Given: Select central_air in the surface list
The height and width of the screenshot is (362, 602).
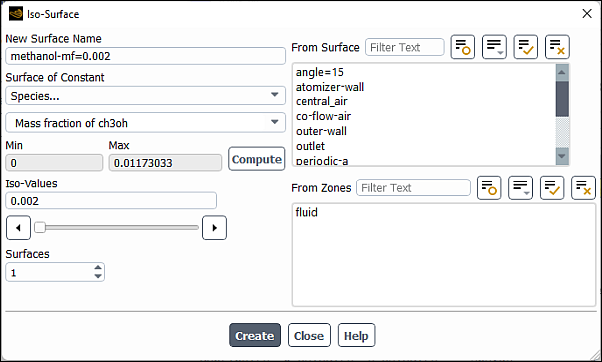Looking at the screenshot, I should tap(322, 101).
